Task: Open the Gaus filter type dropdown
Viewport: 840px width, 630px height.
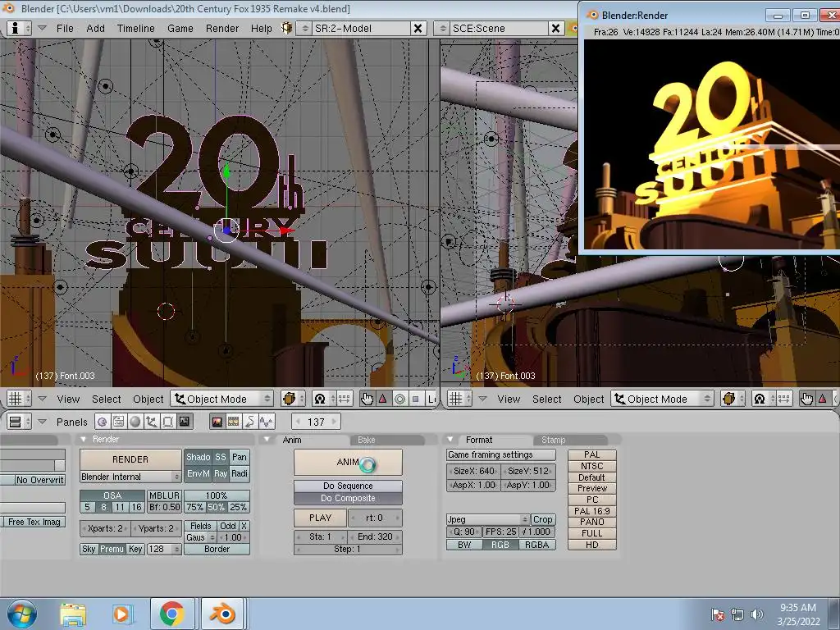Action: tap(200, 537)
